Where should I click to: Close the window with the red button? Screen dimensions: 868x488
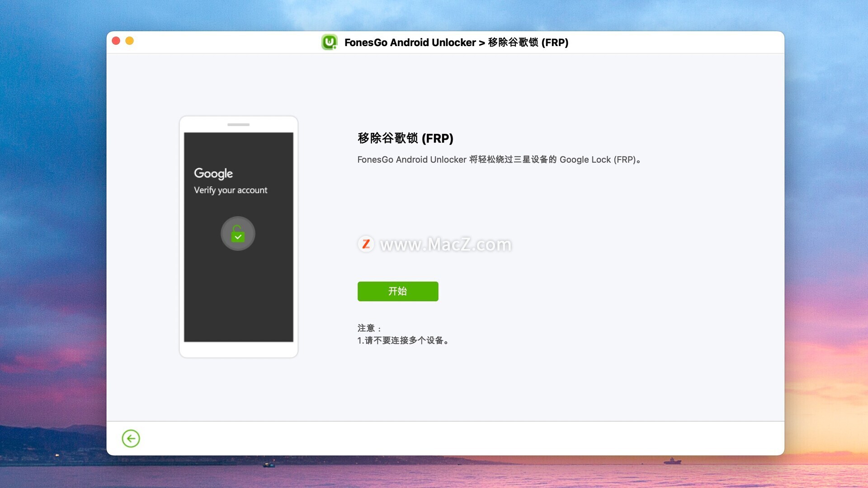click(x=116, y=41)
